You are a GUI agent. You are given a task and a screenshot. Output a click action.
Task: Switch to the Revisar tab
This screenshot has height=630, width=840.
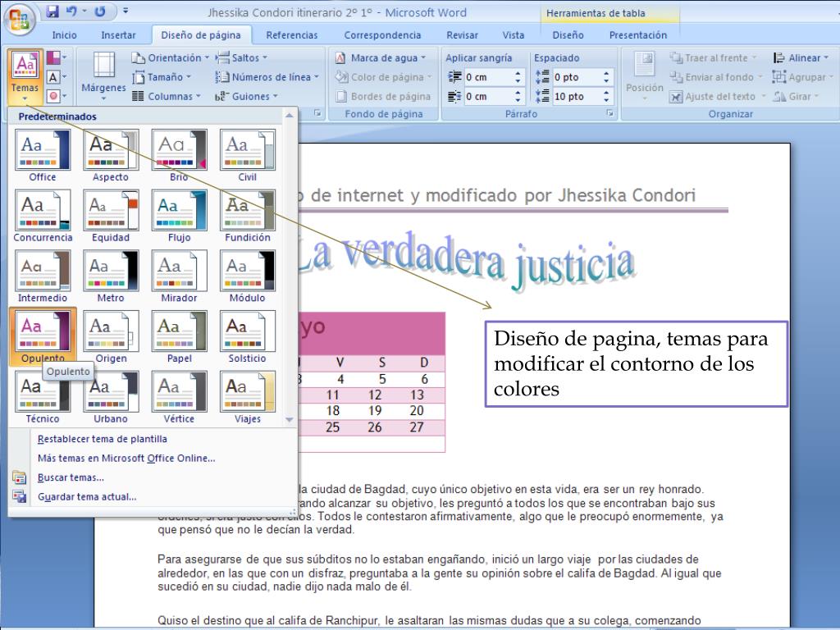(x=463, y=35)
